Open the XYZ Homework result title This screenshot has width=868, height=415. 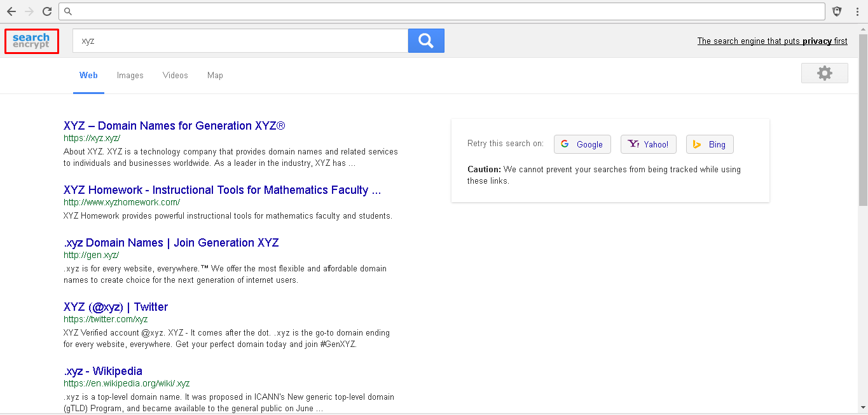pyautogui.click(x=223, y=190)
